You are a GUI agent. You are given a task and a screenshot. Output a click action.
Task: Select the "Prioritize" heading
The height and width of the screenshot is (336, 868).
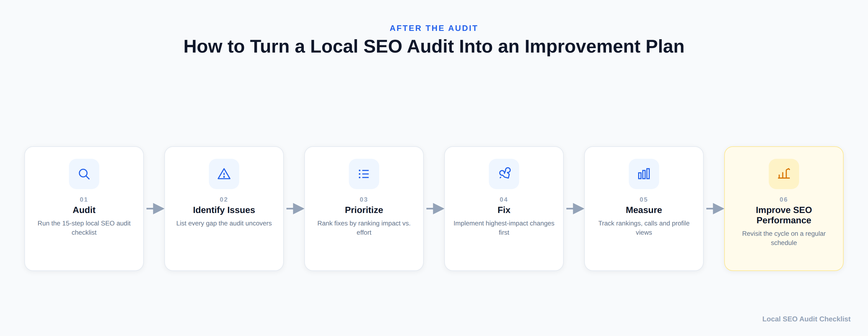point(364,210)
